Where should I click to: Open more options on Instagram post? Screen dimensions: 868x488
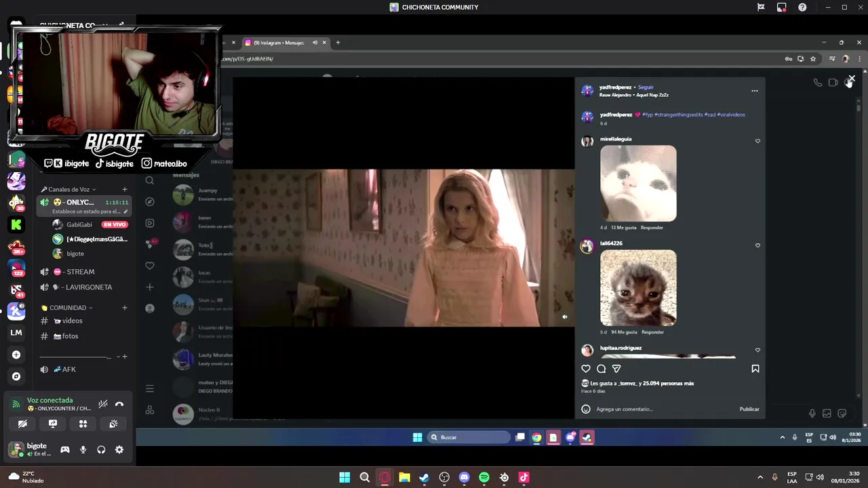[755, 91]
